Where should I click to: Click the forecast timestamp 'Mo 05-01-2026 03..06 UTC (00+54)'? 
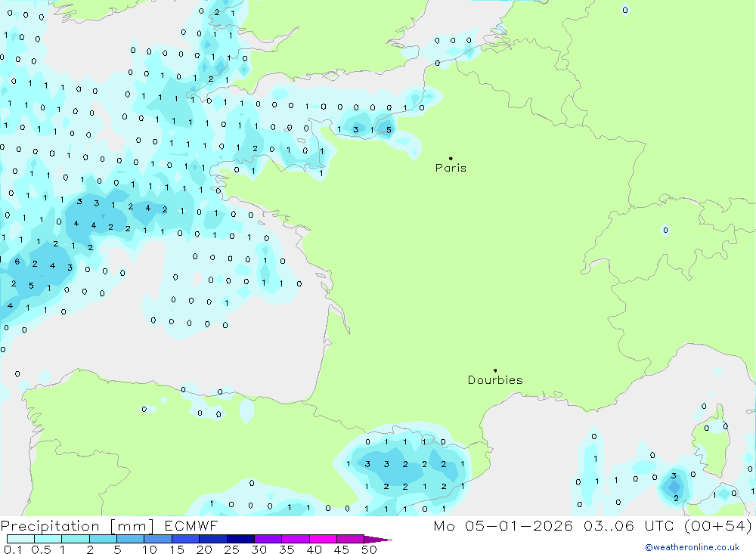[593, 525]
